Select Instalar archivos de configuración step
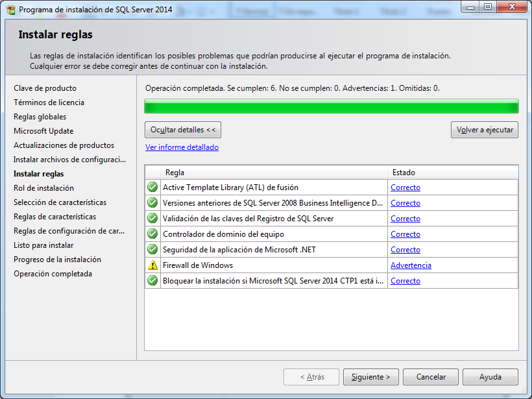 pyautogui.click(x=69, y=160)
